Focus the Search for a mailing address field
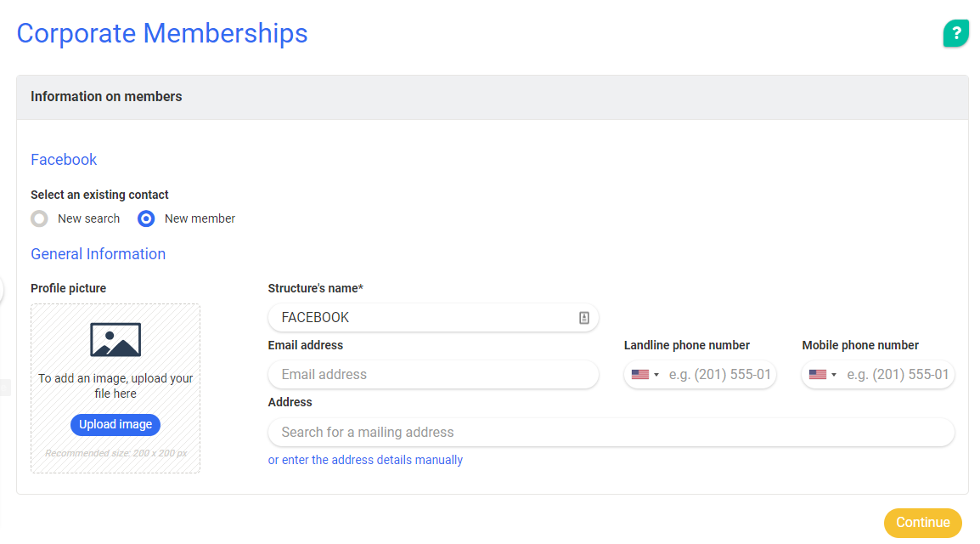The height and width of the screenshot is (544, 980). (611, 433)
